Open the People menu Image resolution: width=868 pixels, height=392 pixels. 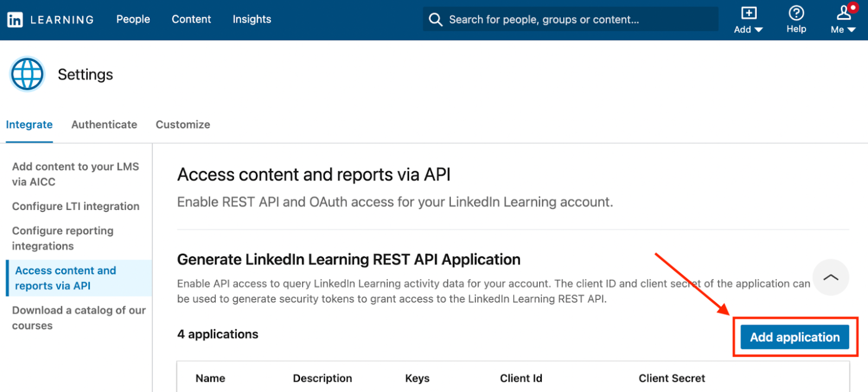133,20
